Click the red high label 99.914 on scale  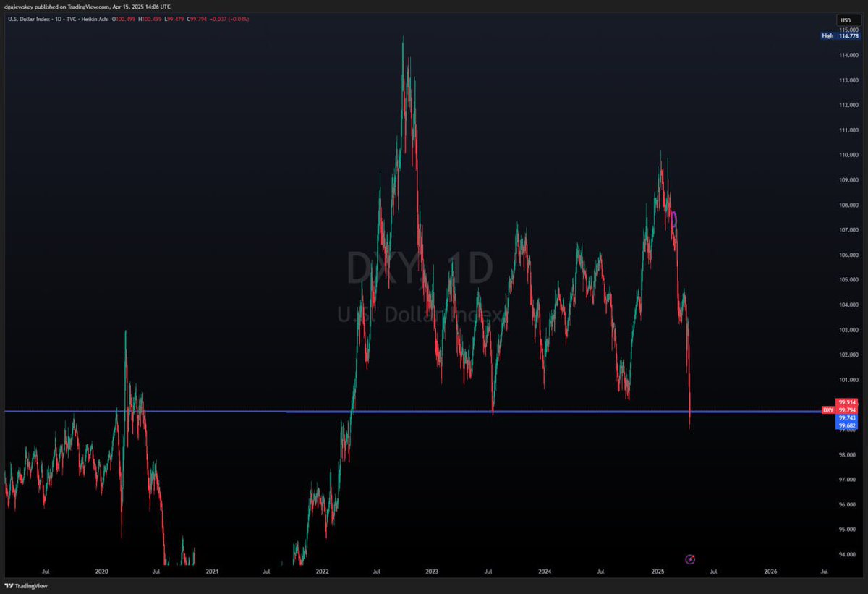tap(846, 402)
